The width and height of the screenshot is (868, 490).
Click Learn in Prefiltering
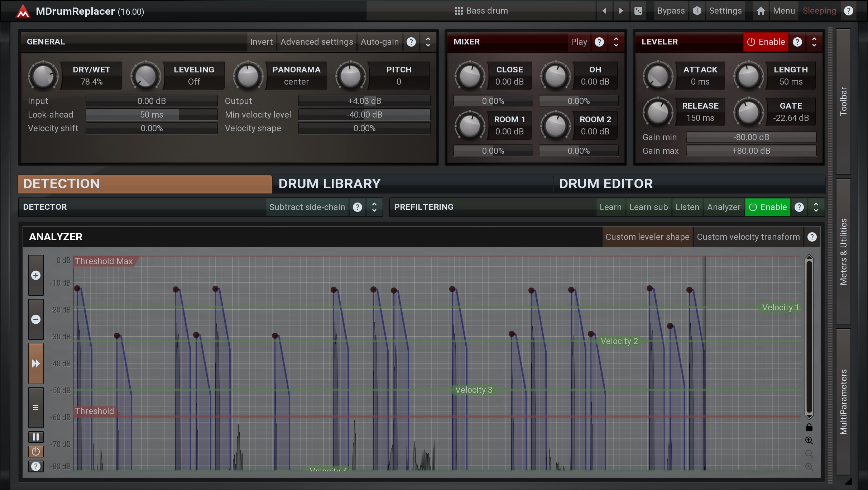(610, 207)
